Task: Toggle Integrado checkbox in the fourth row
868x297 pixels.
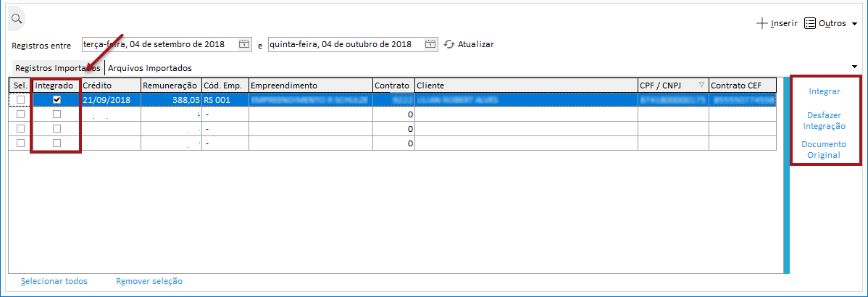Action: tap(57, 143)
